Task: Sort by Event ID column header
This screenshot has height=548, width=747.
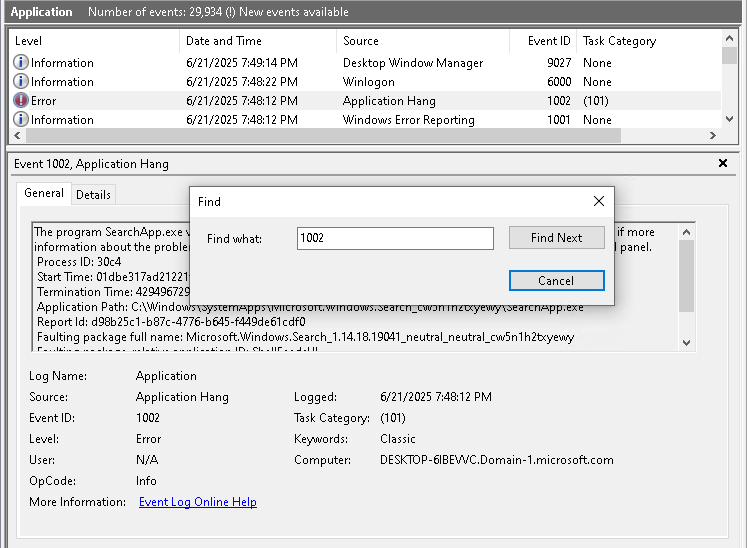Action: (543, 41)
